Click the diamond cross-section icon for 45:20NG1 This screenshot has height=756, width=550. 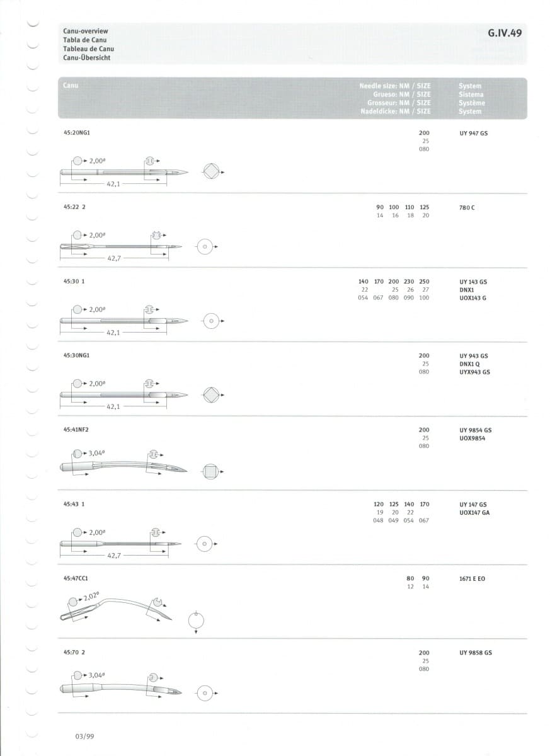click(x=212, y=172)
